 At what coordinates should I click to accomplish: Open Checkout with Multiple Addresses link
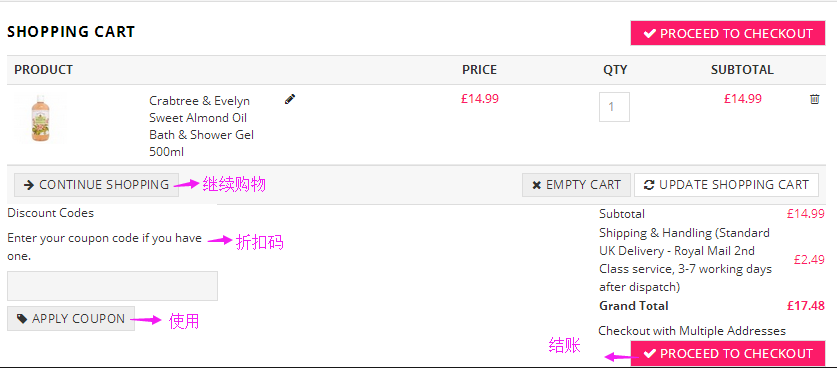tap(692, 331)
